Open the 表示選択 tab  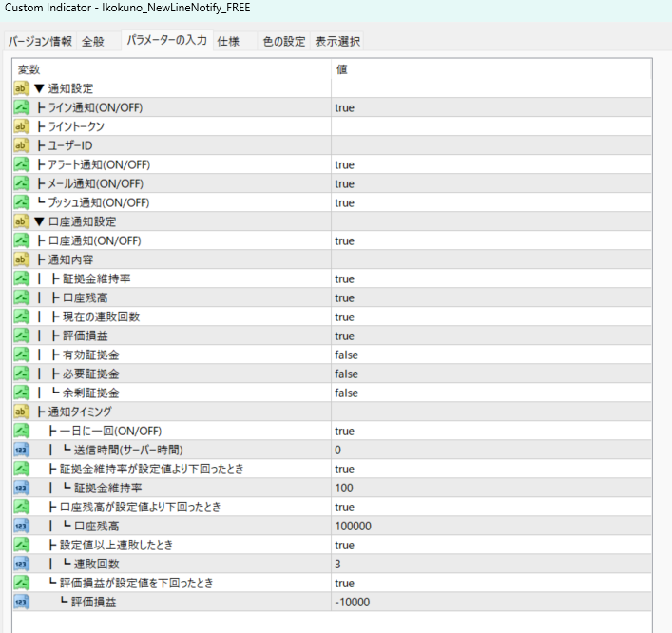pos(337,41)
